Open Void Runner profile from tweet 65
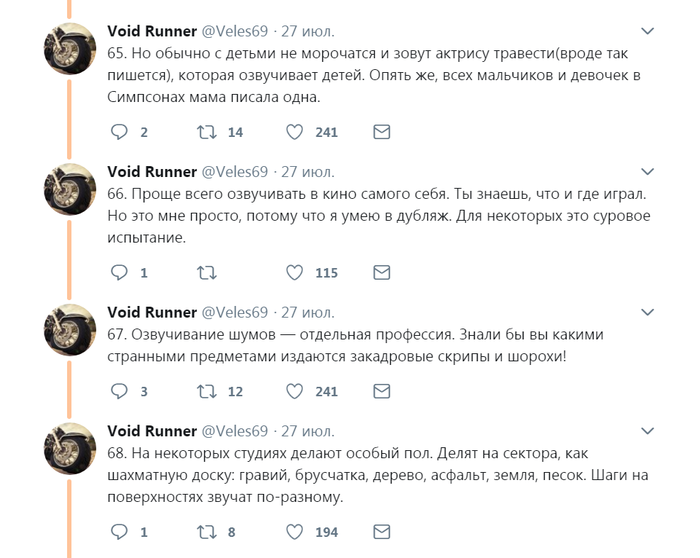 point(151,31)
